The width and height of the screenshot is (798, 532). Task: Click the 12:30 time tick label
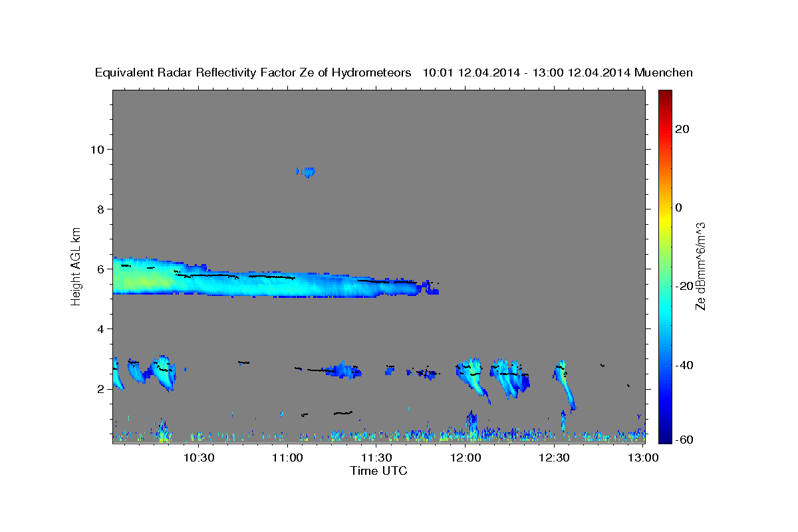pyautogui.click(x=554, y=458)
